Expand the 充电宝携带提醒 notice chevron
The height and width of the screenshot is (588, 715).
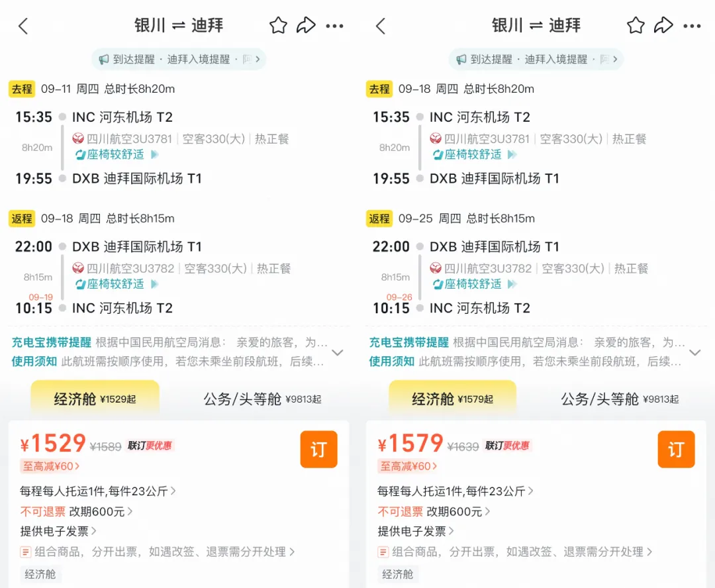[x=338, y=354]
